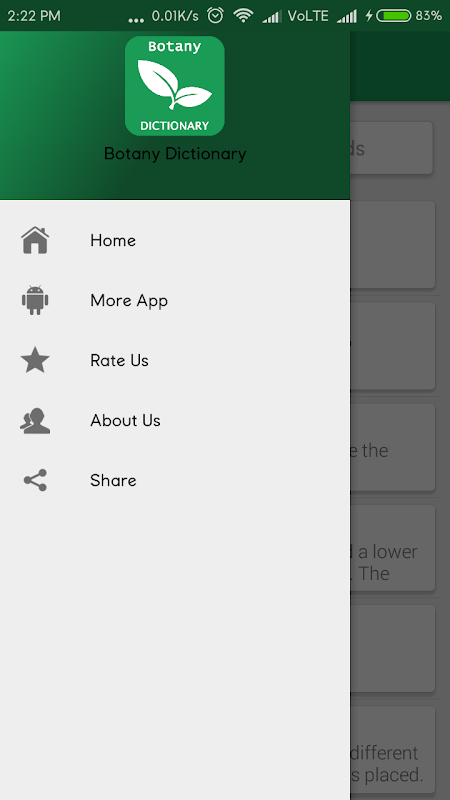Tap the About Us people icon
Image resolution: width=450 pixels, height=800 pixels.
tap(35, 420)
